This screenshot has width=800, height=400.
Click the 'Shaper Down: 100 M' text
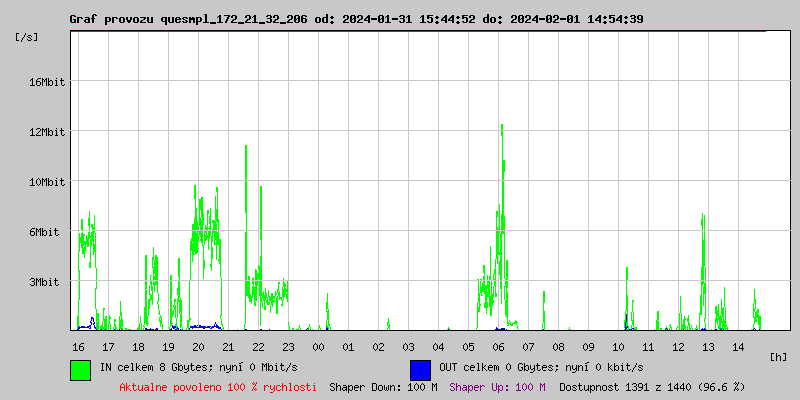[383, 387]
